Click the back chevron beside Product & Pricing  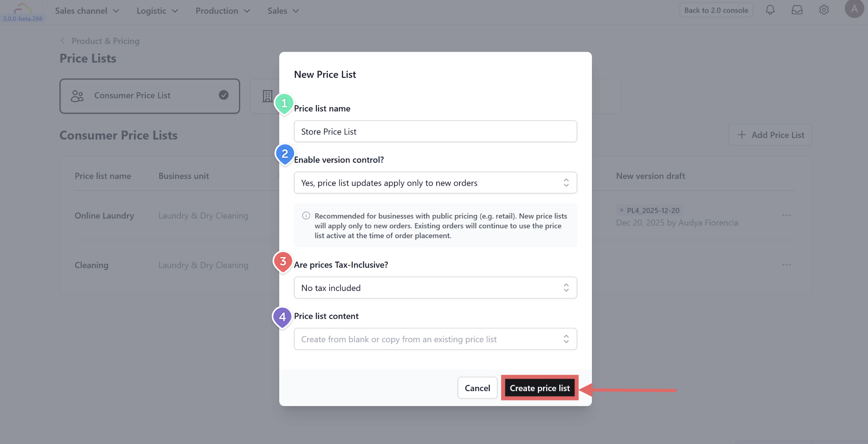[x=63, y=41]
